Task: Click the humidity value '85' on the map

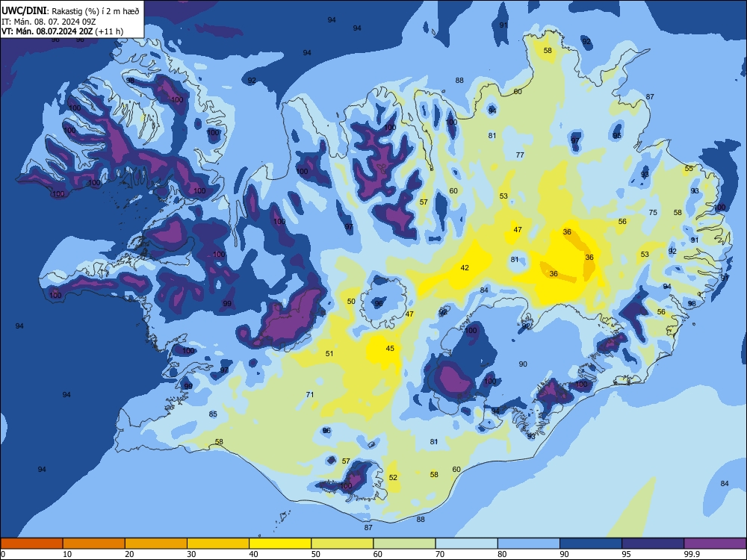Action: 213,414
